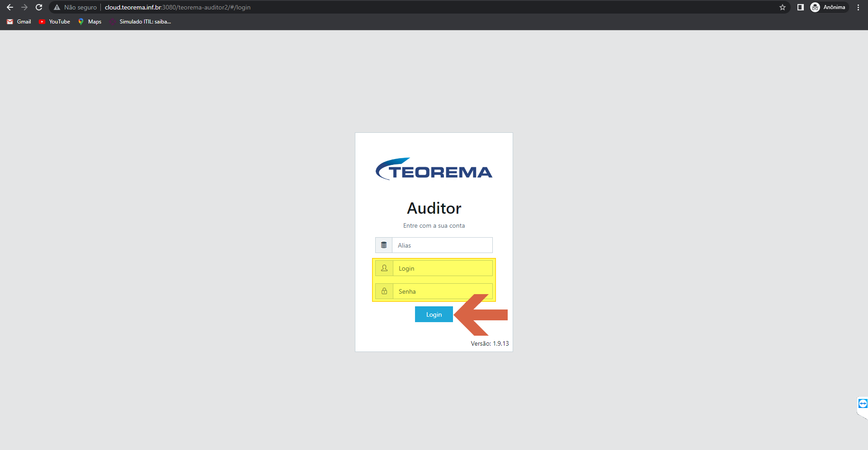Screen dimensions: 868x450
Task: Click the Senha password field
Action: click(443, 291)
